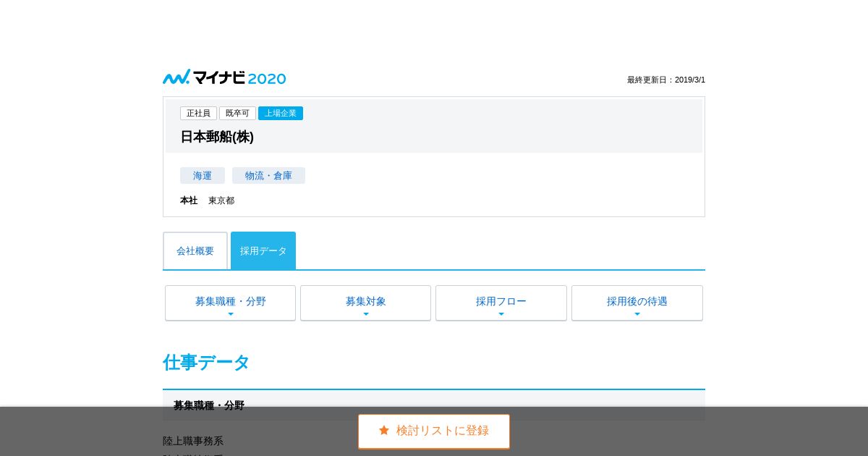Jump to 採用後の待遇 section
The height and width of the screenshot is (456, 868).
pyautogui.click(x=637, y=303)
